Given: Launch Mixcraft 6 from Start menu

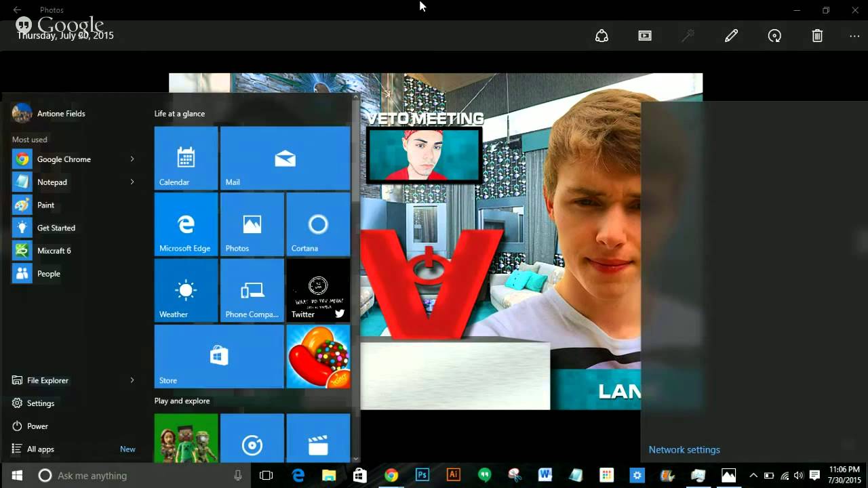Looking at the screenshot, I should [x=73, y=251].
